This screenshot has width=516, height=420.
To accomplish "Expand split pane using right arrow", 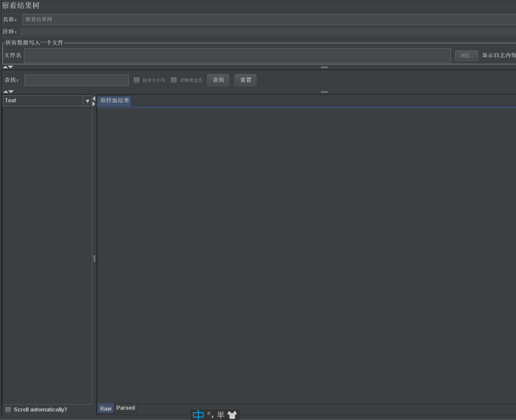I will pos(94,104).
